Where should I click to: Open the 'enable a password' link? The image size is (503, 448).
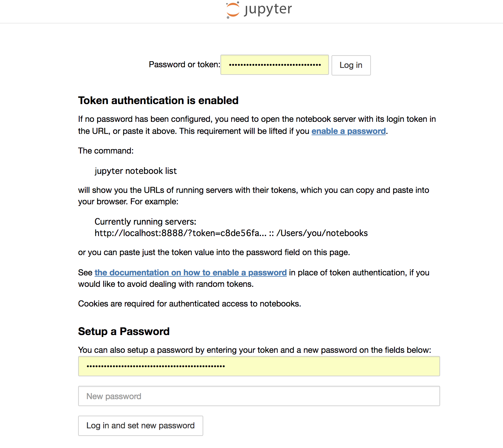pyautogui.click(x=348, y=131)
